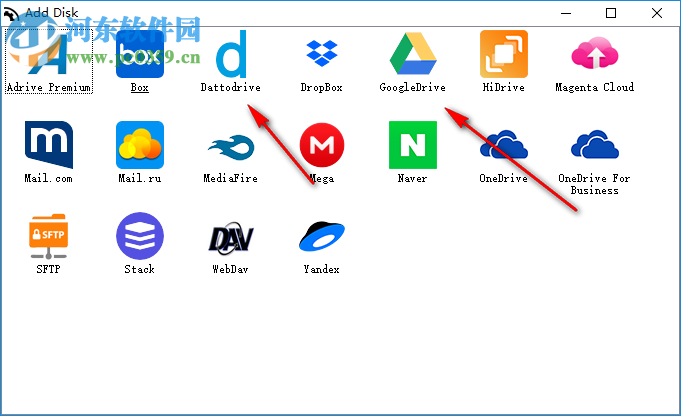
Task: Close the Add Disk window
Action: [657, 13]
